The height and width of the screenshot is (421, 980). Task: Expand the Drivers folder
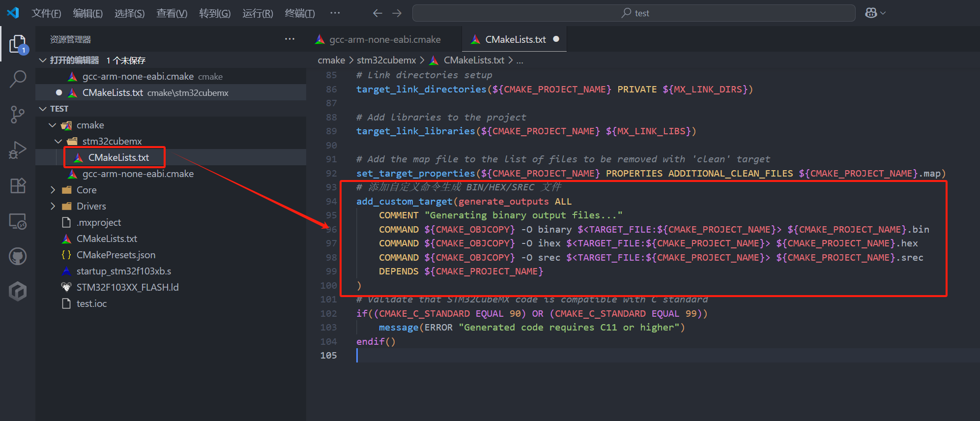(53, 206)
